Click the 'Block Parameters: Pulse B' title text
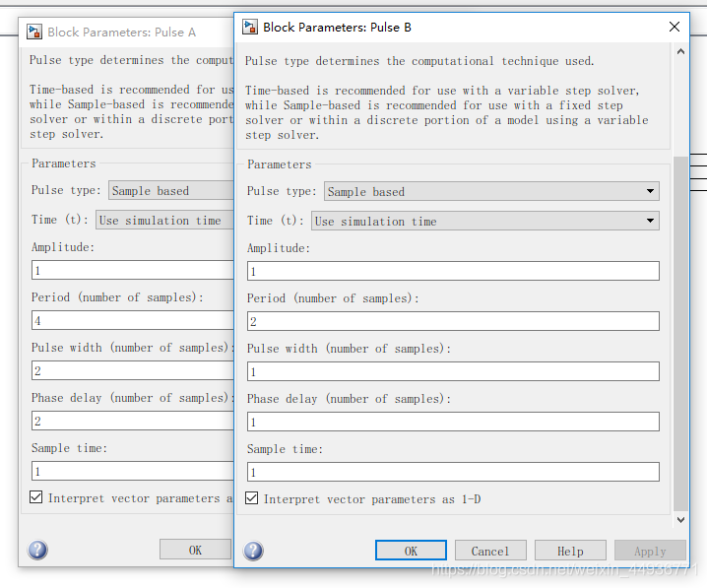 tap(337, 28)
